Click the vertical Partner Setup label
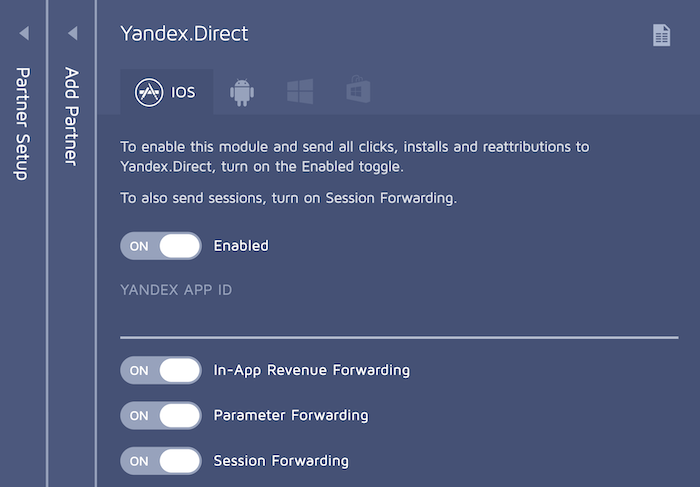The height and width of the screenshot is (487, 700). click(x=23, y=124)
